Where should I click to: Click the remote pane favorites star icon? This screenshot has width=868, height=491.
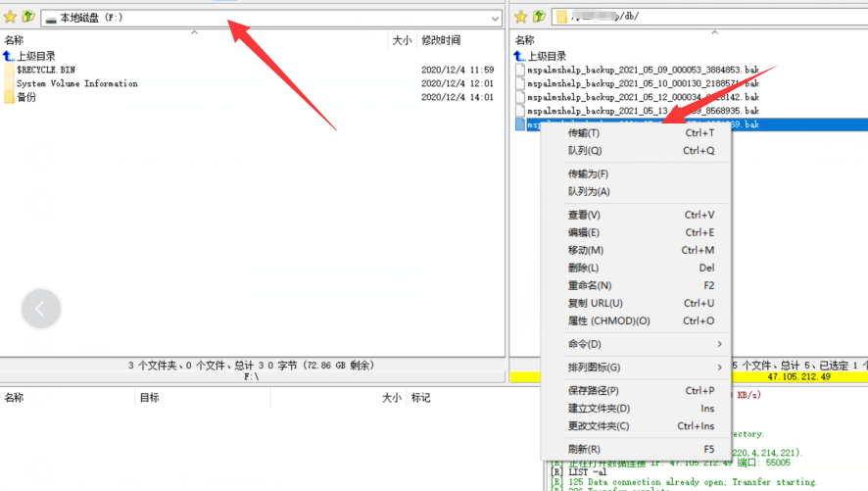click(x=521, y=18)
